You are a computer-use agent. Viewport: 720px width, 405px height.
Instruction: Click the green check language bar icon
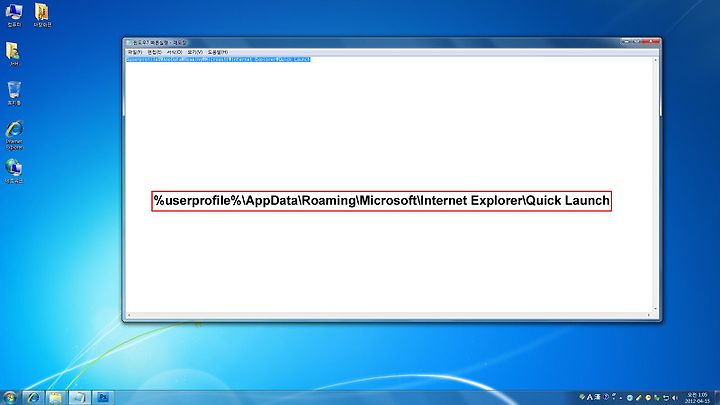(582, 397)
